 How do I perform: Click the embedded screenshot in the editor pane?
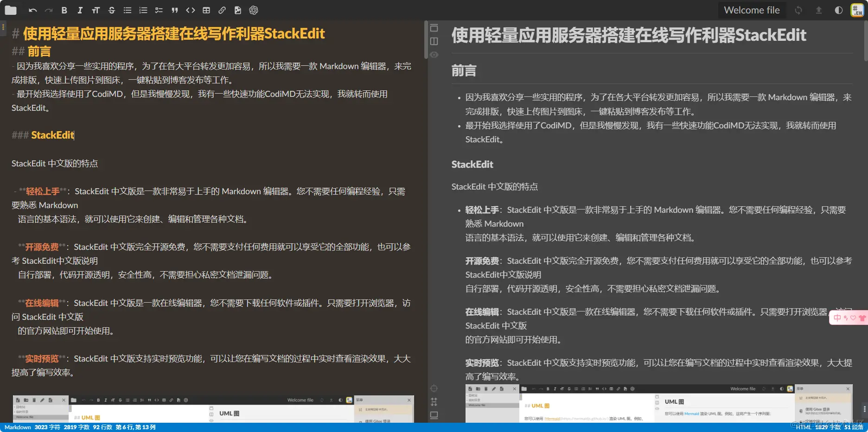[213, 409]
